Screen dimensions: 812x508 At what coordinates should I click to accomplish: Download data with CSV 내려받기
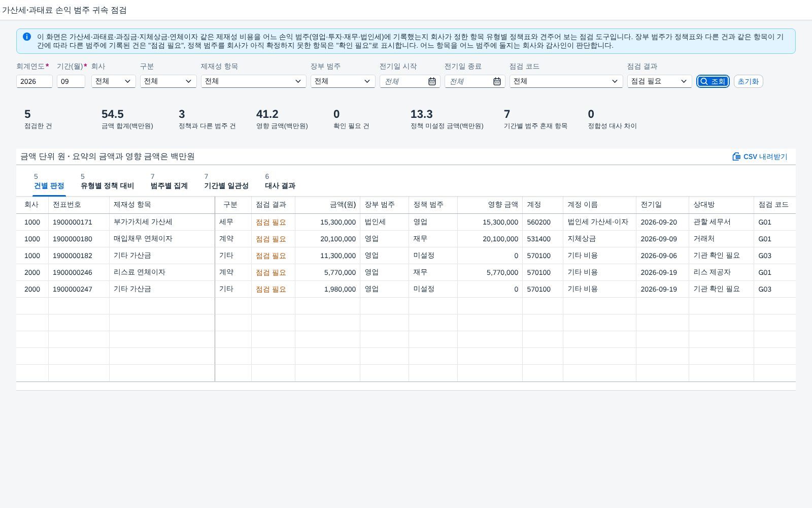click(760, 156)
